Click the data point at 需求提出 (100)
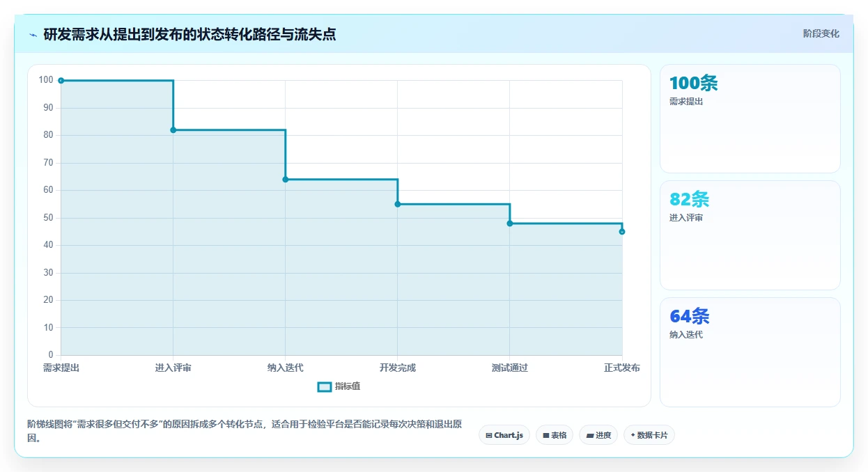 [61, 81]
